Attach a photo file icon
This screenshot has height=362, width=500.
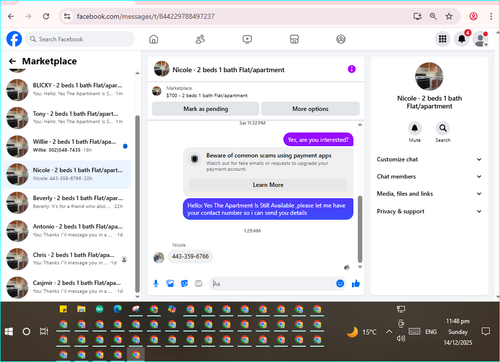(170, 284)
